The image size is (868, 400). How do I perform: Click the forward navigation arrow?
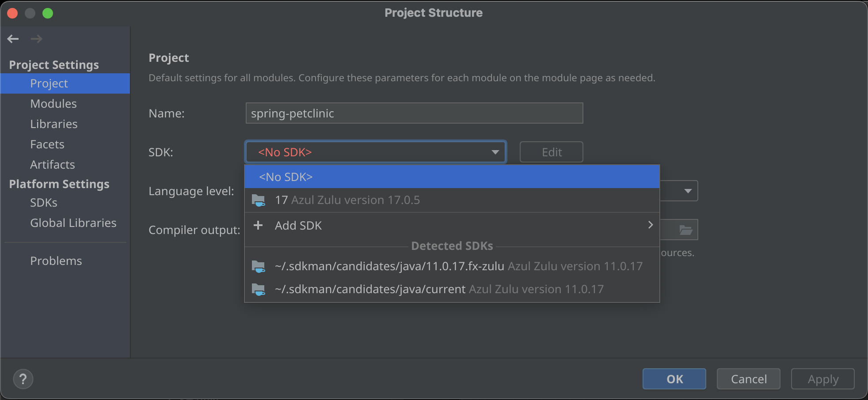pyautogui.click(x=37, y=39)
